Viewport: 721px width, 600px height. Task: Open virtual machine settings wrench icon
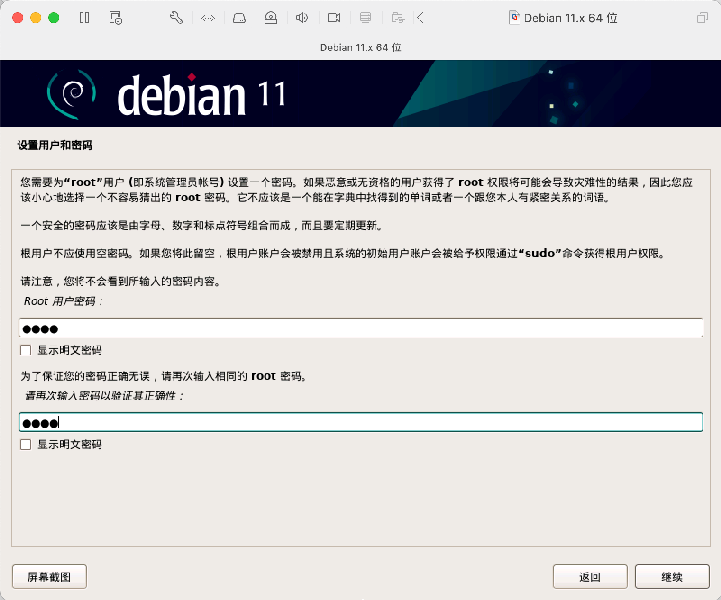click(176, 18)
